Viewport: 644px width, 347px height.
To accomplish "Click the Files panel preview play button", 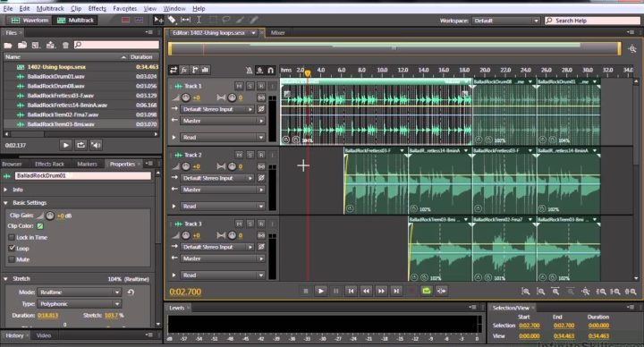I will point(65,145).
